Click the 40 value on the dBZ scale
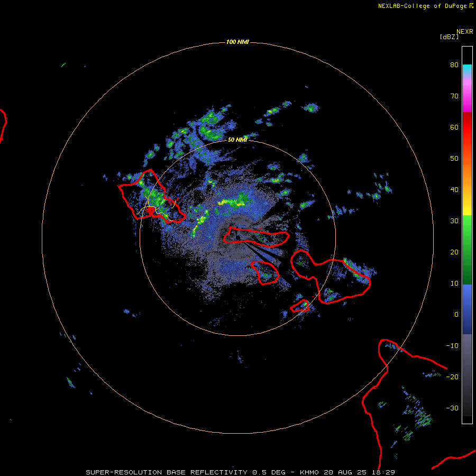476x476 pixels. click(x=454, y=190)
